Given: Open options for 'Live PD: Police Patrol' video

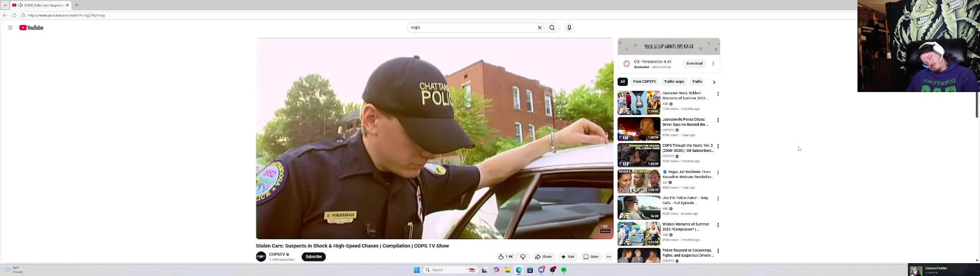Looking at the screenshot, I should pos(718,199).
